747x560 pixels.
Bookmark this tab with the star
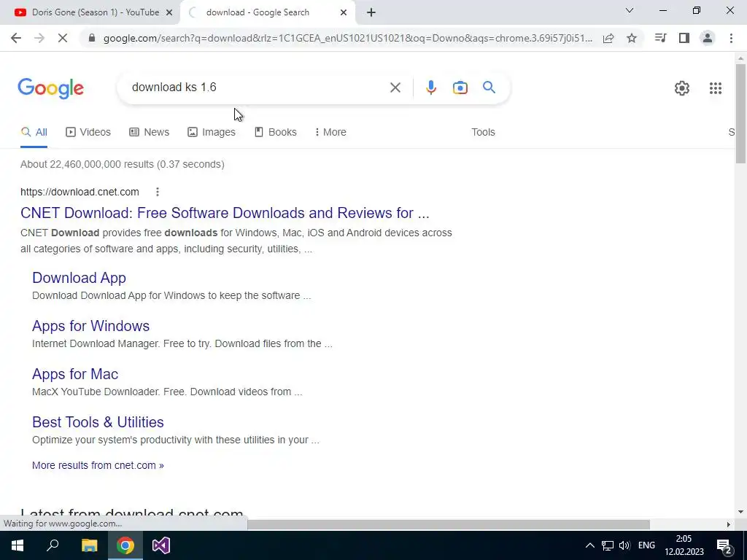coord(632,38)
